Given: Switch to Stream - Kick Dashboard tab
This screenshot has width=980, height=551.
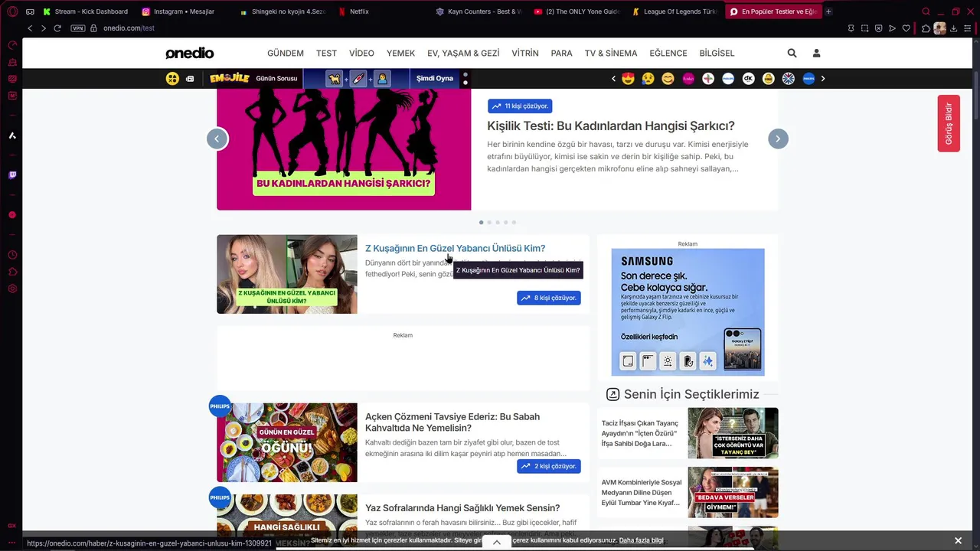Looking at the screenshot, I should 86,11.
